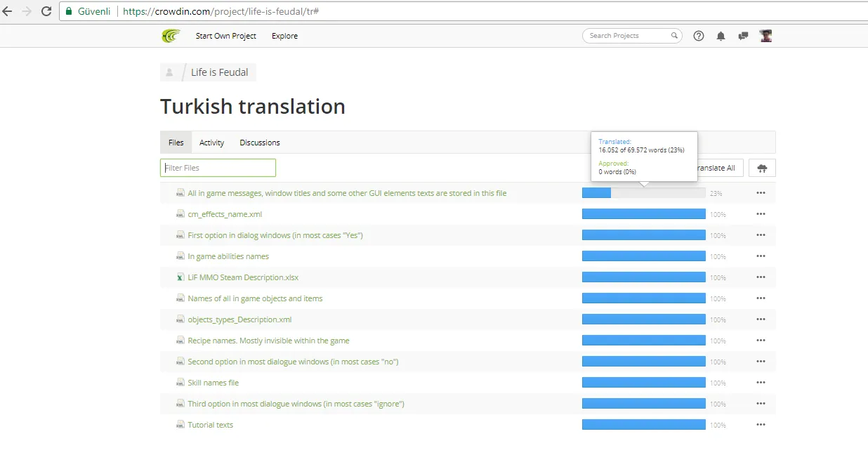
Task: Click file icon for cm_effects_name.xml
Action: [180, 214]
